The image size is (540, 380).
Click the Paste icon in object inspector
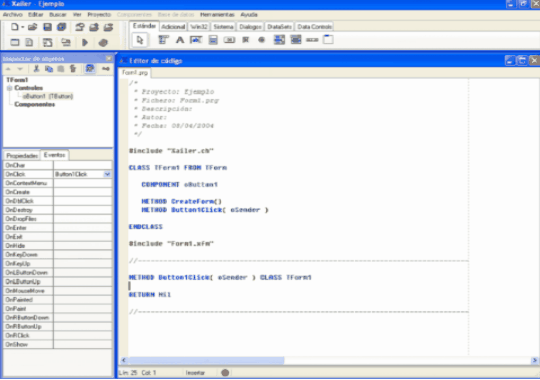tap(61, 69)
